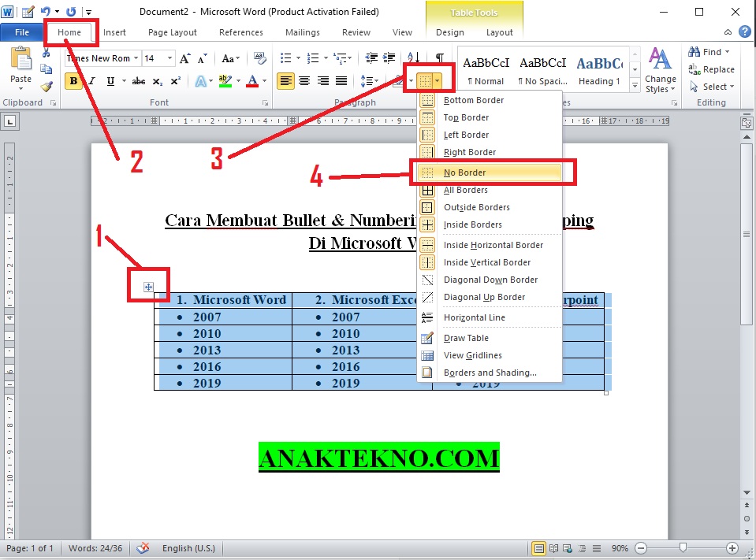Click the Sort A-Z icon

click(x=413, y=57)
